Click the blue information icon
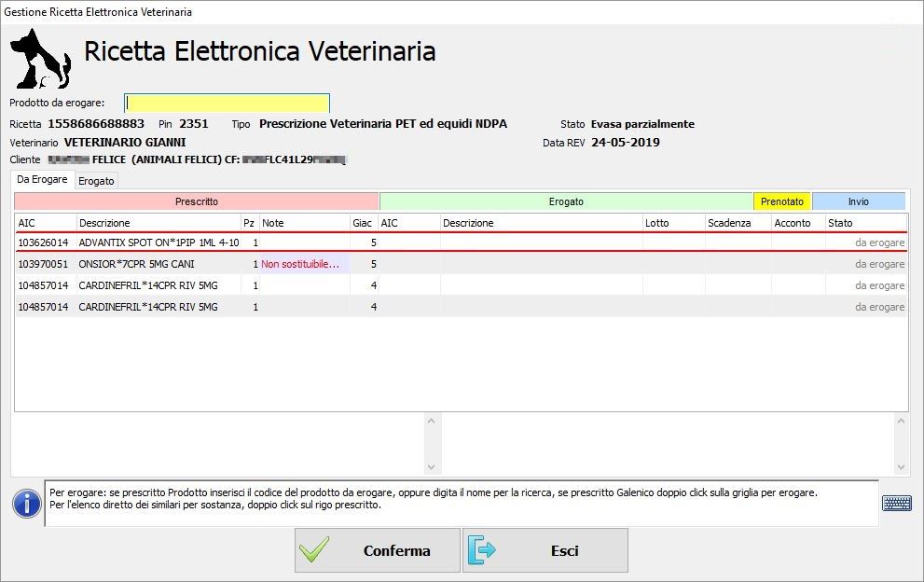 tap(26, 504)
